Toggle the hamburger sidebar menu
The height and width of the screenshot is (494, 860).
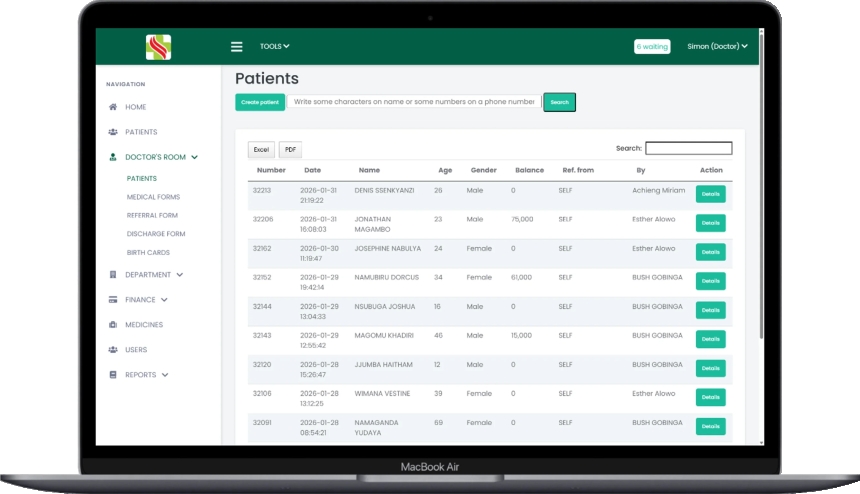pos(236,47)
